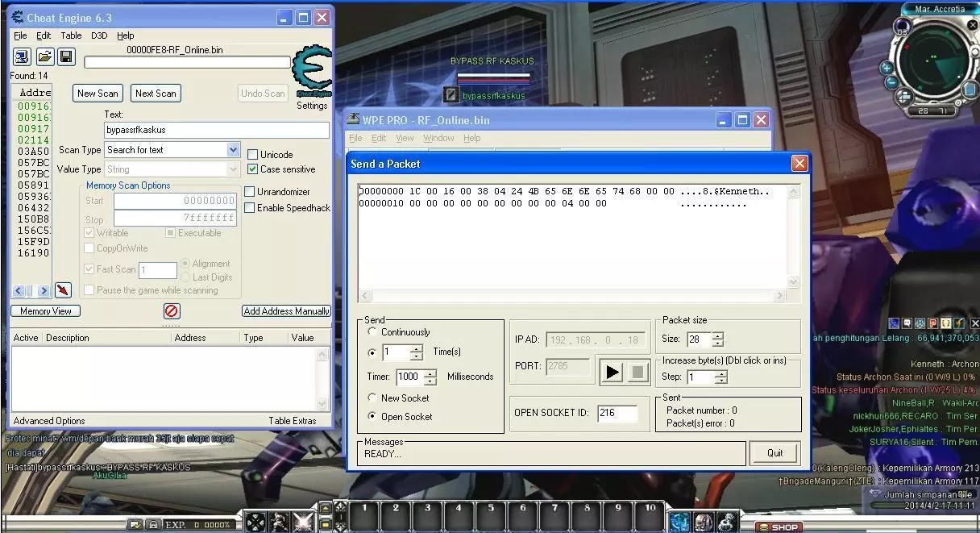Screen dimensions: 980x533
Task: Click the OPEN SOCKET ID field
Action: pyautogui.click(x=618, y=413)
